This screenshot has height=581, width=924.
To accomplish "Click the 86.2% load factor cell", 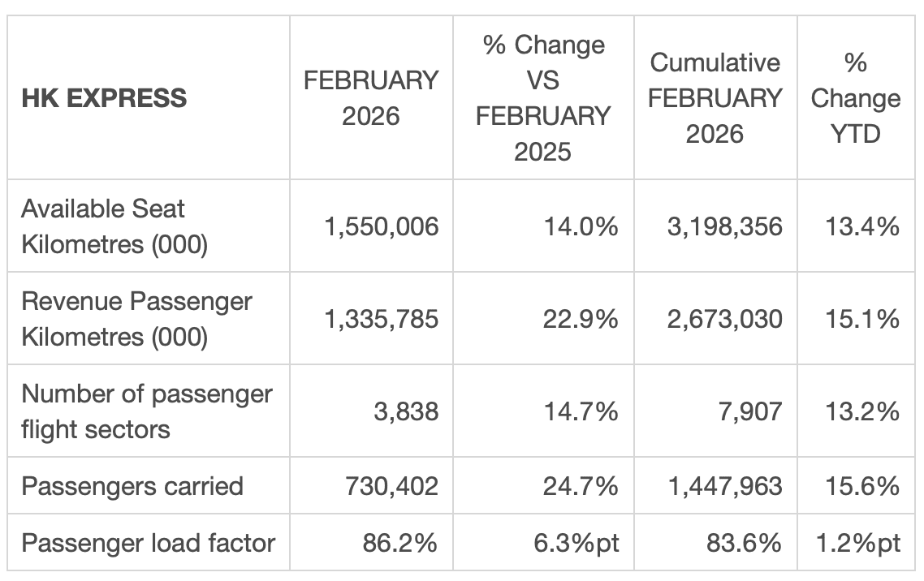I will (399, 543).
